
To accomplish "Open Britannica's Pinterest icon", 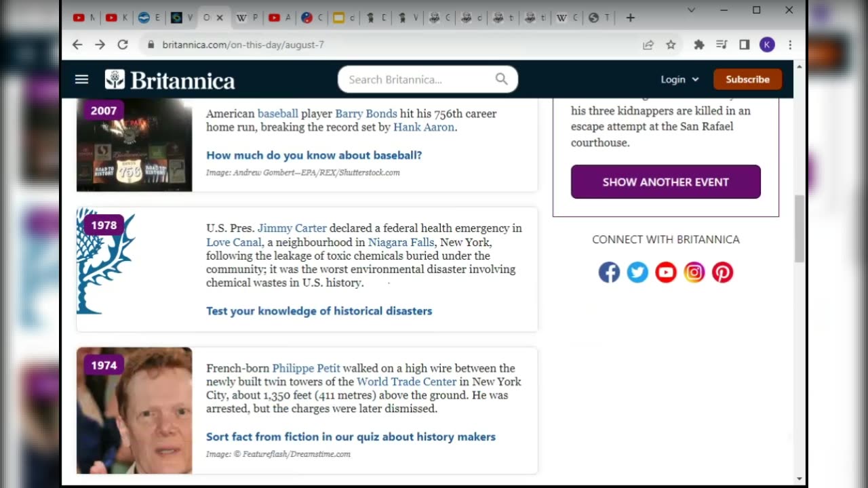I will coord(722,272).
